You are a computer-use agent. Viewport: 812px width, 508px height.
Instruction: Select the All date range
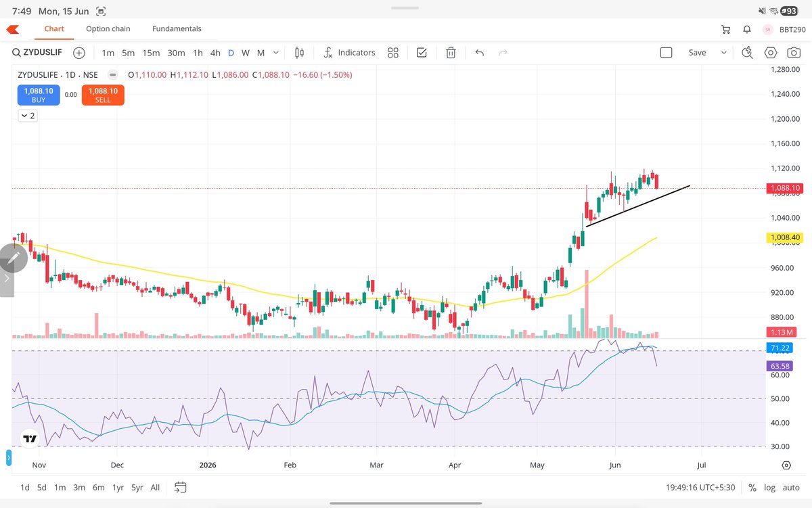(155, 487)
